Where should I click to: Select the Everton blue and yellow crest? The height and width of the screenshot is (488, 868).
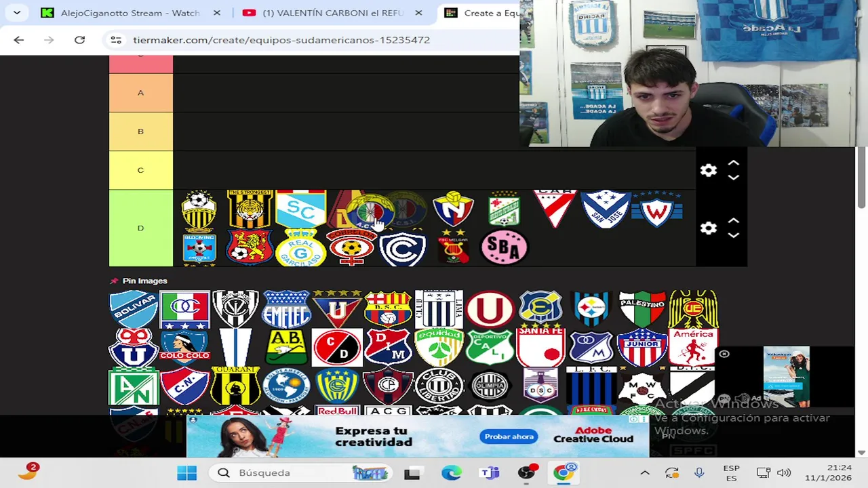[x=540, y=309]
